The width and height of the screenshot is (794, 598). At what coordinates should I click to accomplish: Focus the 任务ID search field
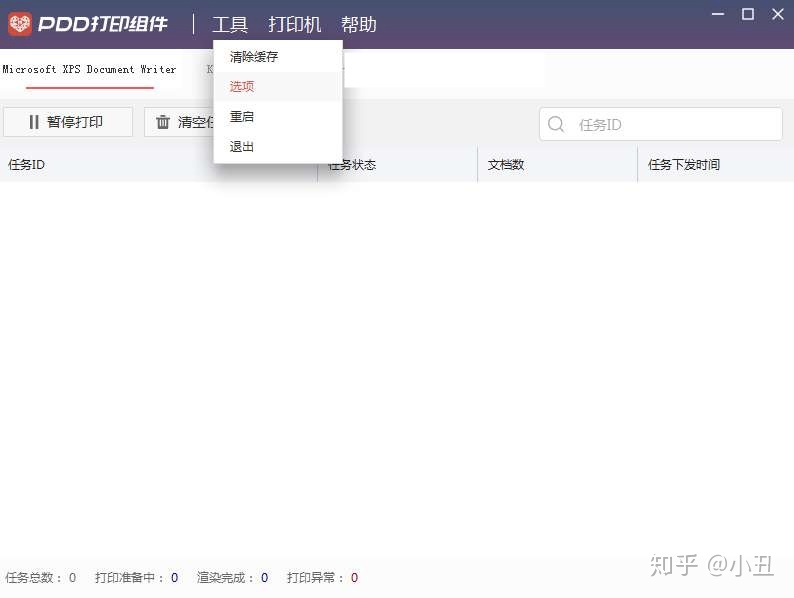[x=661, y=124]
